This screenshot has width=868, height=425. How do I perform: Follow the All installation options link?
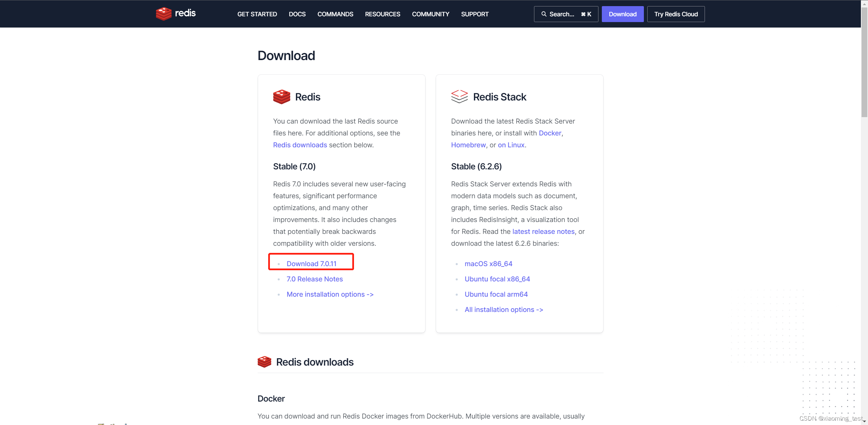(x=504, y=310)
